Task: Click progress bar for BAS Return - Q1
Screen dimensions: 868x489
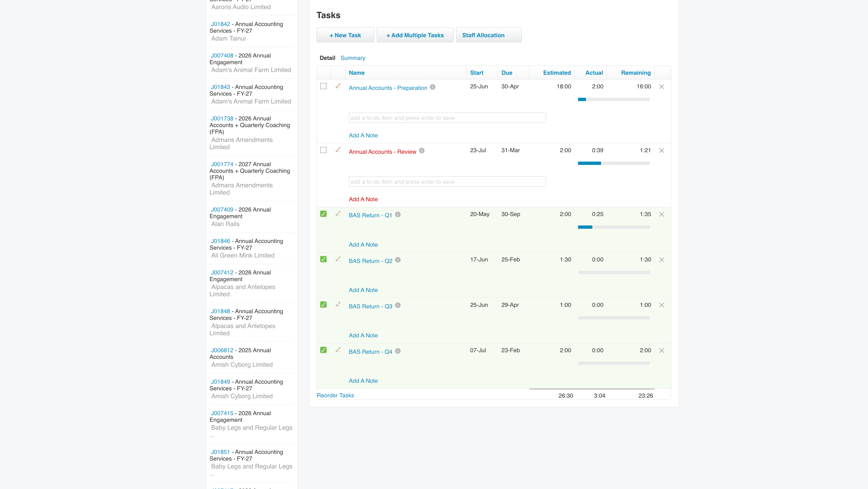Action: click(x=613, y=227)
